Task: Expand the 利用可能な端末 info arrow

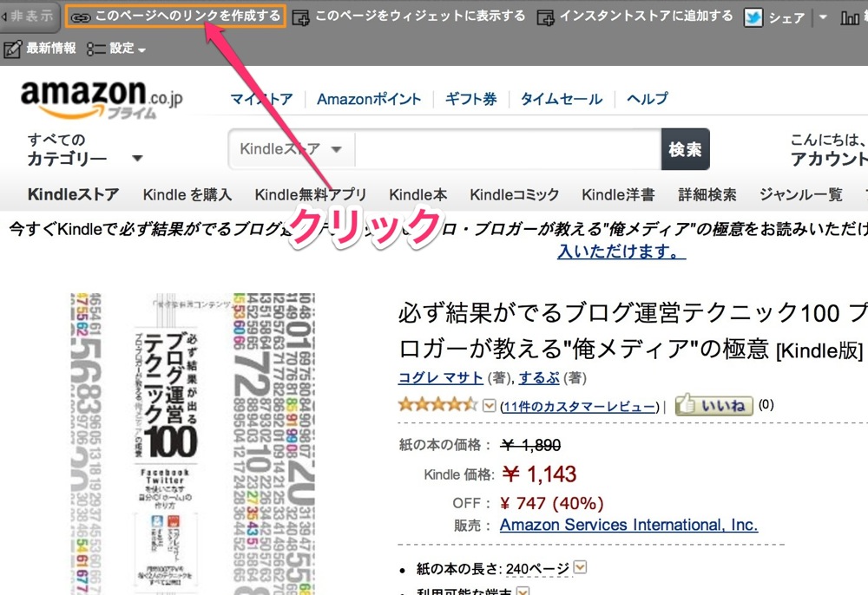Action: (523, 592)
